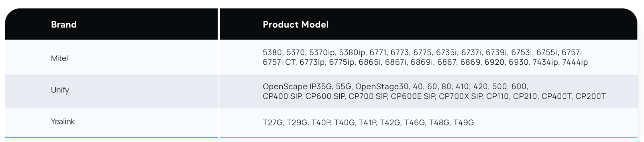Click the Brand column header
Viewport: 644px width, 142px height.
click(64, 25)
